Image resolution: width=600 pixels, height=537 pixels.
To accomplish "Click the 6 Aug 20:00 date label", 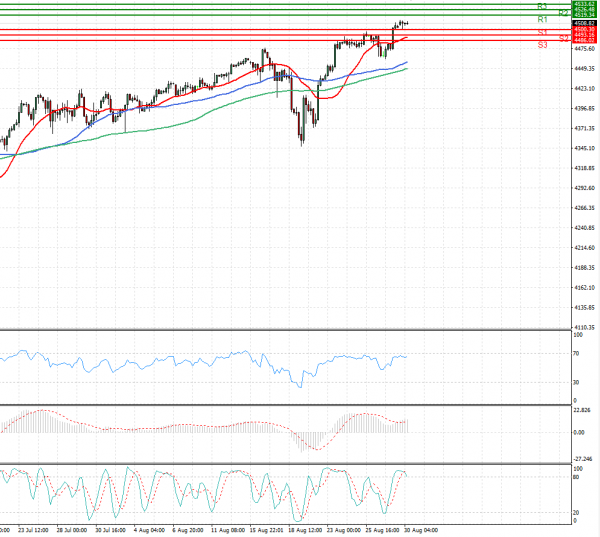I will tap(188, 530).
